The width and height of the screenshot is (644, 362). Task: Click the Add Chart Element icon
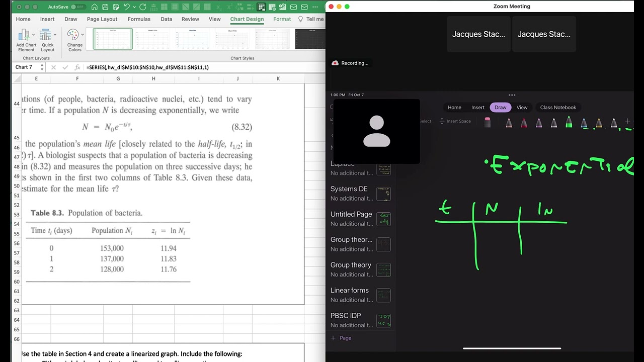tap(24, 35)
